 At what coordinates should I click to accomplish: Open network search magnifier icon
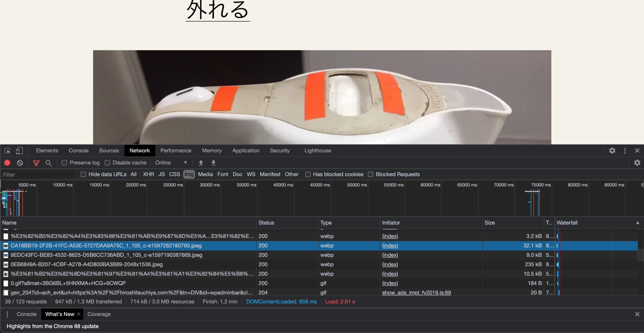click(49, 163)
